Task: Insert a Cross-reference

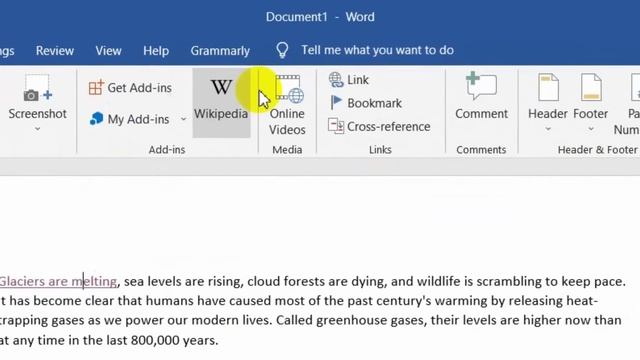Action: [x=379, y=127]
